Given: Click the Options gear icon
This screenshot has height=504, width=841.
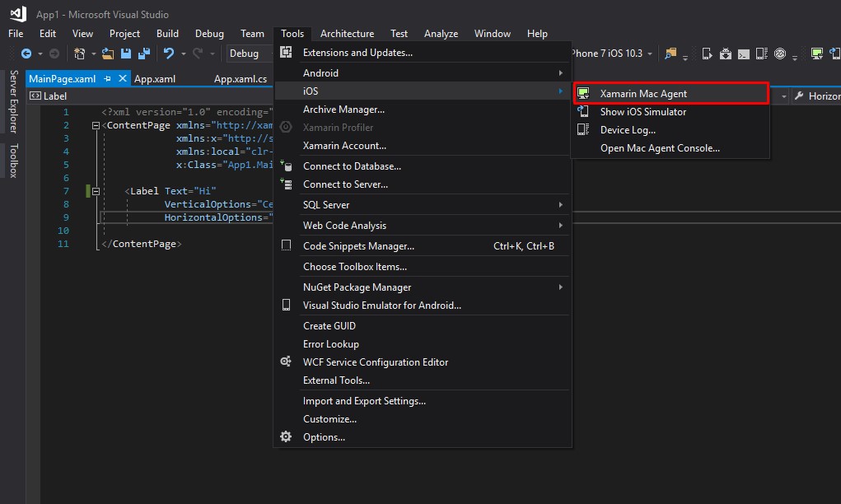Looking at the screenshot, I should (286, 436).
